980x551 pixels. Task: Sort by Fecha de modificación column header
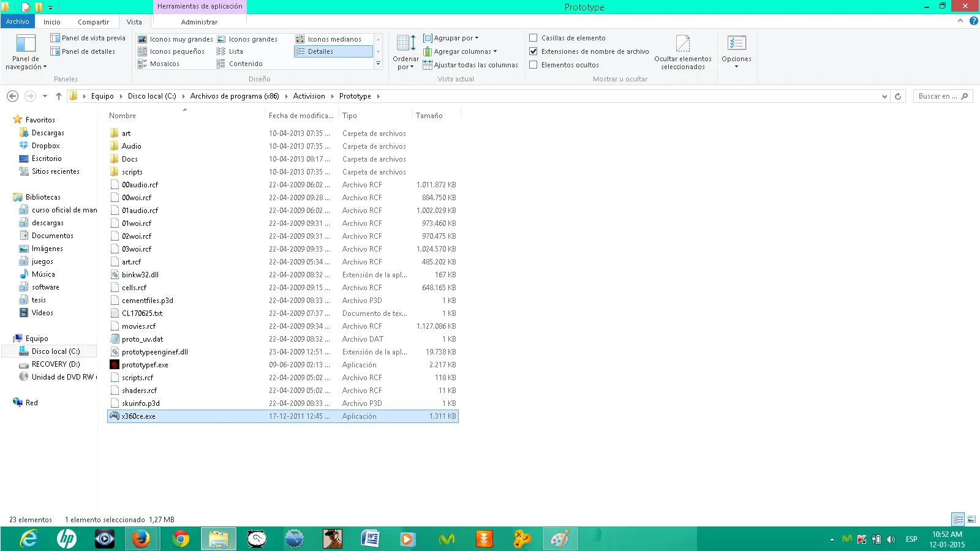point(301,116)
